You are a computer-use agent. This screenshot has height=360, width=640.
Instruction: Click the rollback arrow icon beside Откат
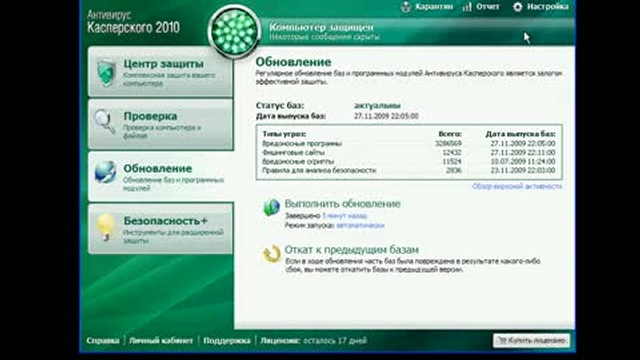coord(271,253)
